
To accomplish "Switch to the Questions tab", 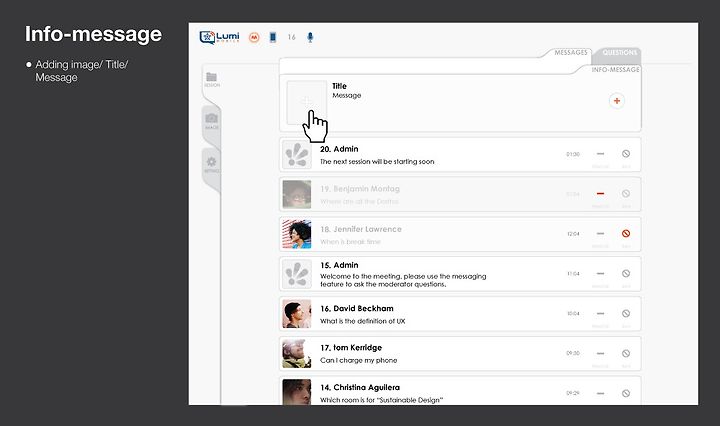I will pyautogui.click(x=619, y=52).
